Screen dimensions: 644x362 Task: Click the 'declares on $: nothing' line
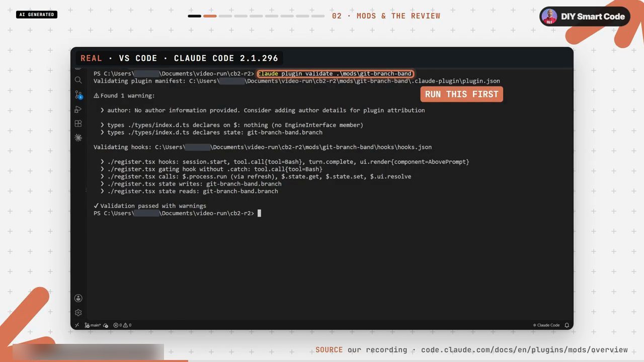[231, 125]
